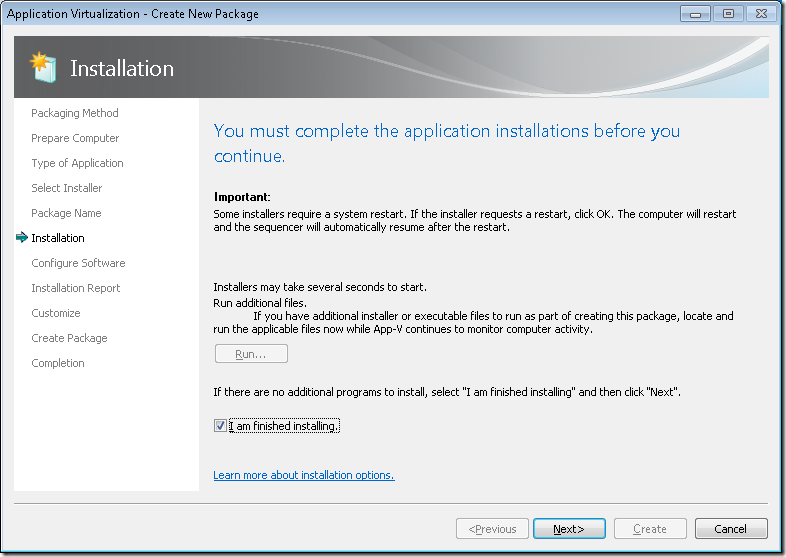Select the Select Installer step

67,188
